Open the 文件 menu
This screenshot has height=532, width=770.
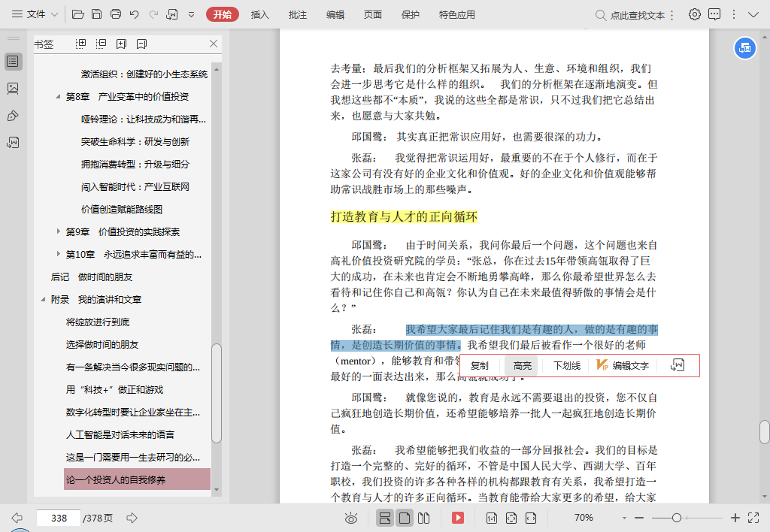click(x=30, y=14)
